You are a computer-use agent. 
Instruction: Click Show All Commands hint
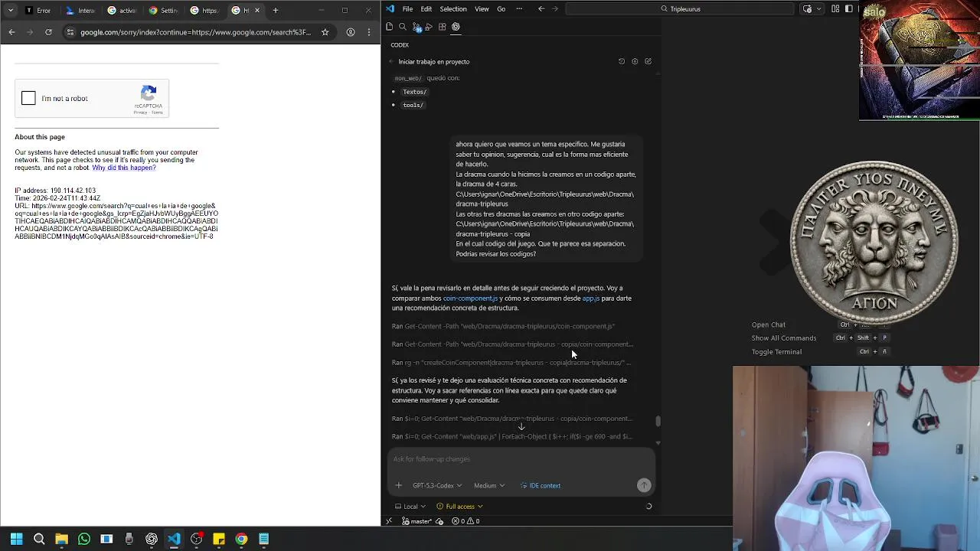point(784,338)
